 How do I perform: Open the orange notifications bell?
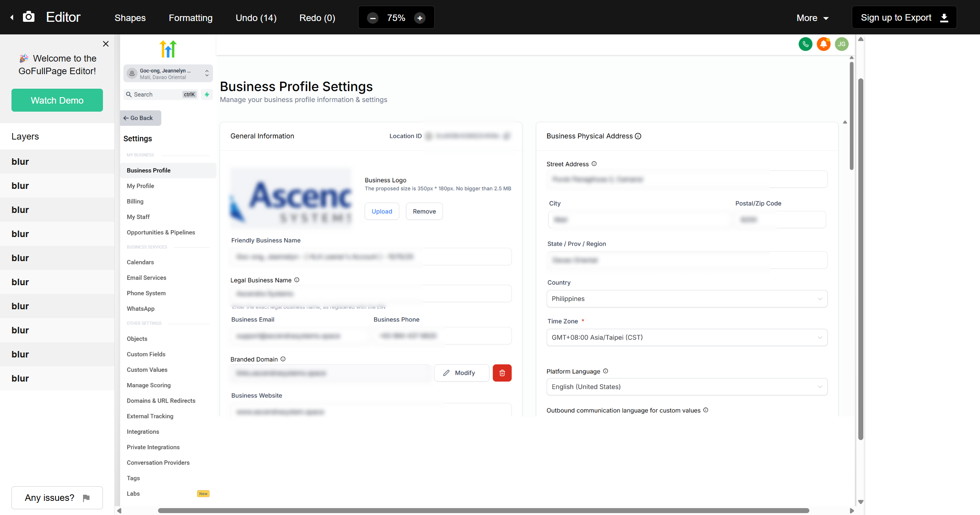[x=823, y=44]
